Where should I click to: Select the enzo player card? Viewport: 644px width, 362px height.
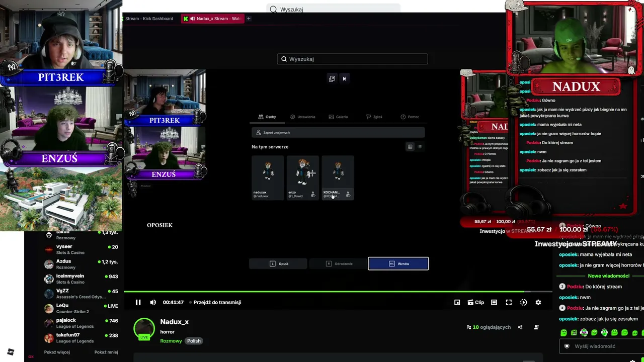303,177
